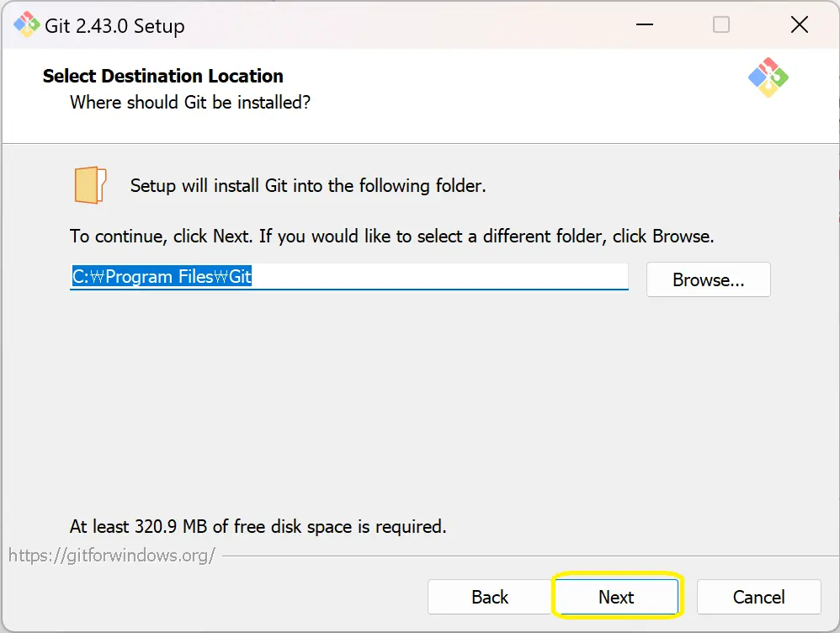
Task: Click the maximize button in title bar
Action: (x=721, y=24)
